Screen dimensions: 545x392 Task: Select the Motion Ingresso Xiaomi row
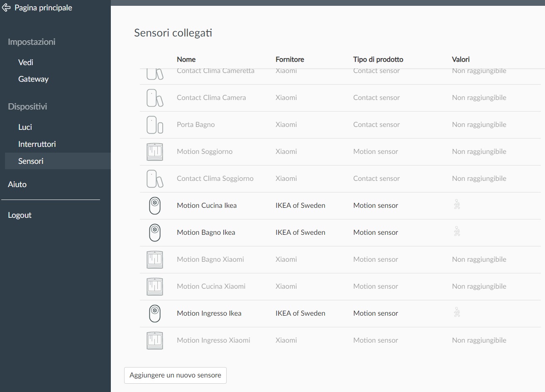click(213, 340)
